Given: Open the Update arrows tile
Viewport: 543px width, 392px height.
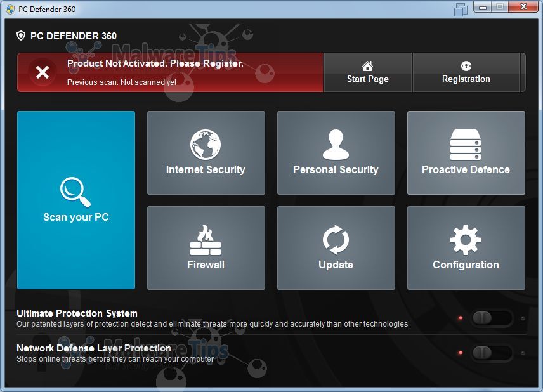Looking at the screenshot, I should tap(336, 248).
